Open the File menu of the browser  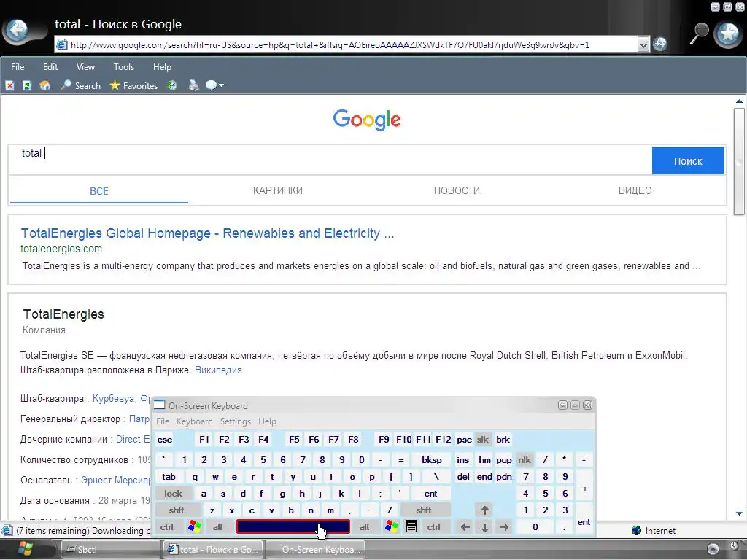point(18,66)
